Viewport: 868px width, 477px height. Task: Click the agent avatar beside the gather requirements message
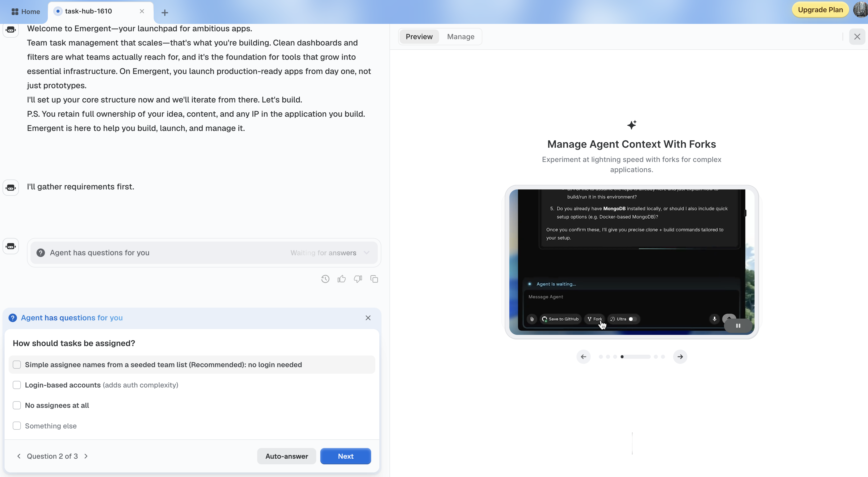pyautogui.click(x=11, y=188)
